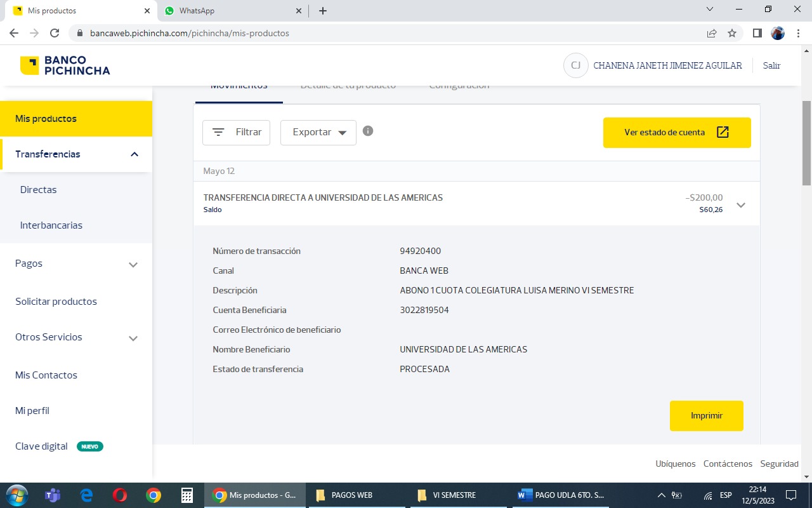The image size is (812, 508).
Task: Click Ver estado de cuenta button
Action: pyautogui.click(x=676, y=133)
